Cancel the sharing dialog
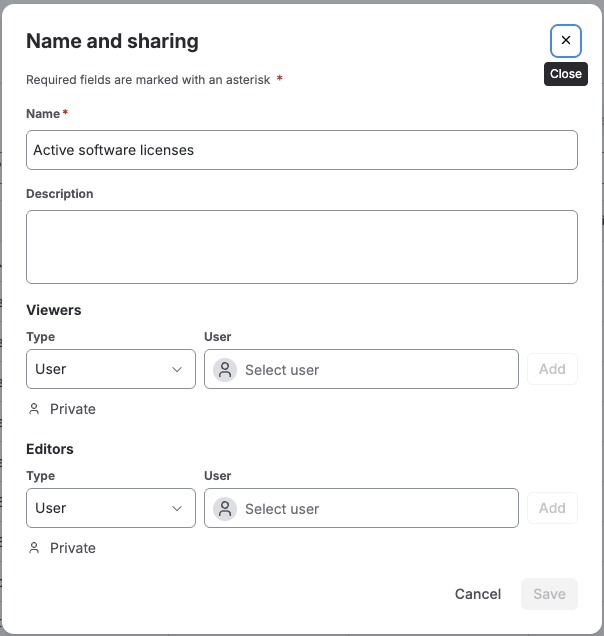Image resolution: width=604 pixels, height=636 pixels. coord(478,594)
